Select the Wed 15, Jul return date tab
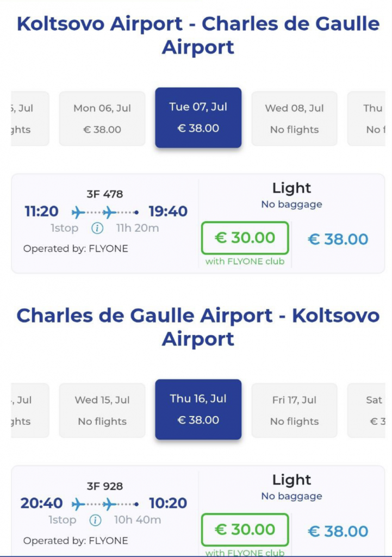Viewport: 392px width, 557px height. point(102,410)
